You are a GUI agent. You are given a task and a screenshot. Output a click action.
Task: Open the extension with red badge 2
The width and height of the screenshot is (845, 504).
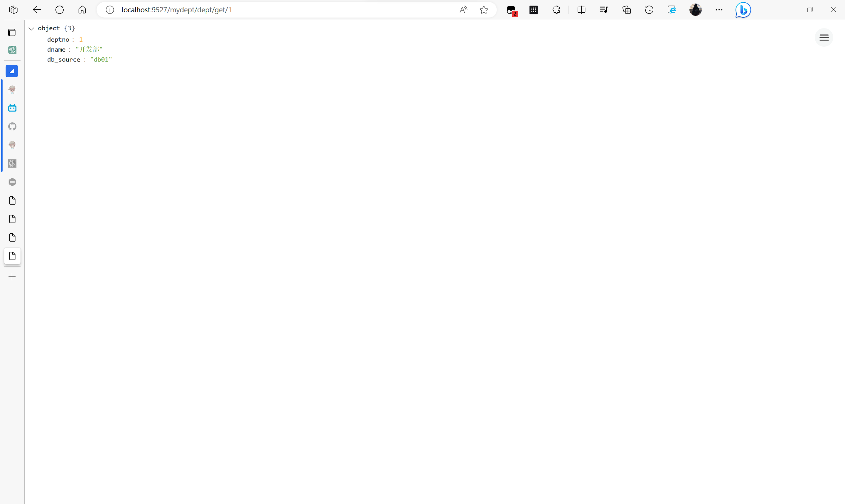pos(512,11)
